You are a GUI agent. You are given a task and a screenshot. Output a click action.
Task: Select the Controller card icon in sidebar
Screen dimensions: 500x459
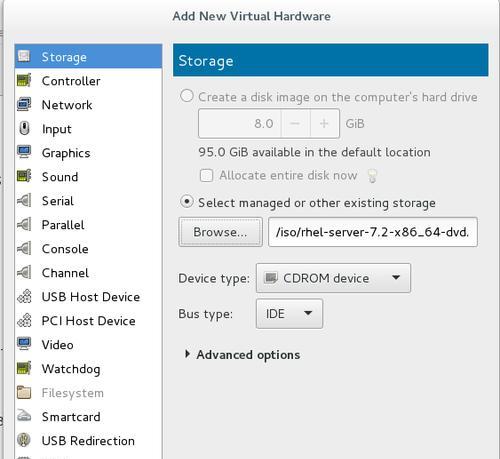(24, 81)
